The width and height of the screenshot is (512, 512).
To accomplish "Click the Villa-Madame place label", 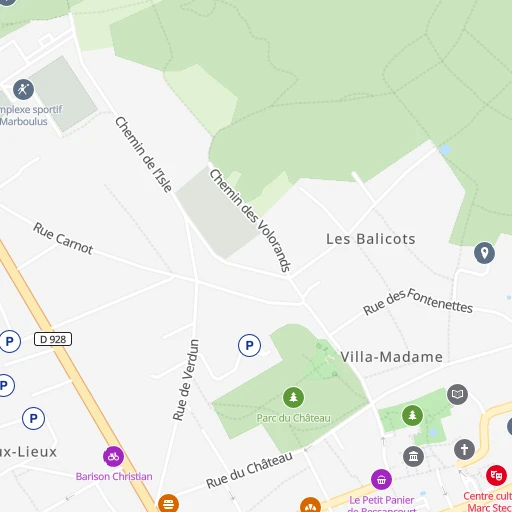I will tap(391, 357).
